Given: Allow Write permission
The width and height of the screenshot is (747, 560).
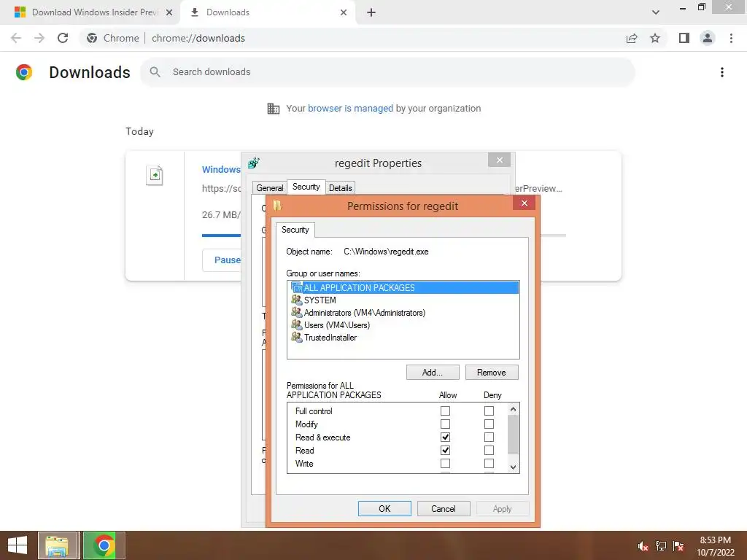Looking at the screenshot, I should coord(445,463).
